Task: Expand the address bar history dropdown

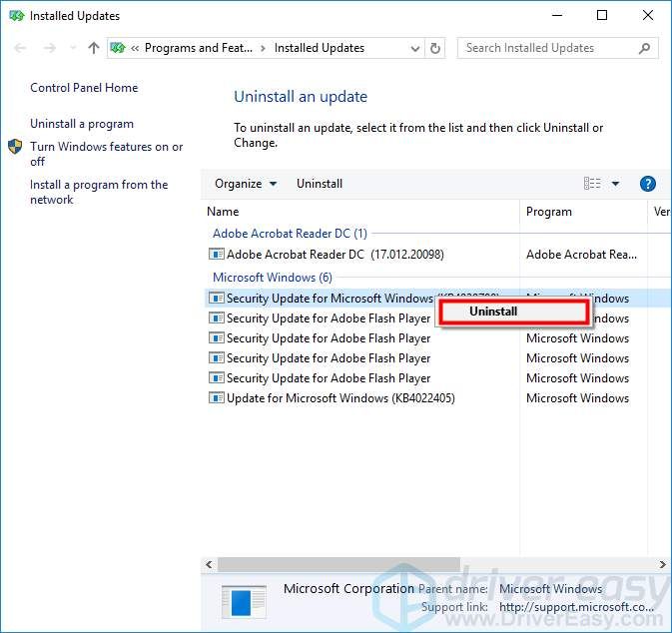Action: click(x=415, y=48)
